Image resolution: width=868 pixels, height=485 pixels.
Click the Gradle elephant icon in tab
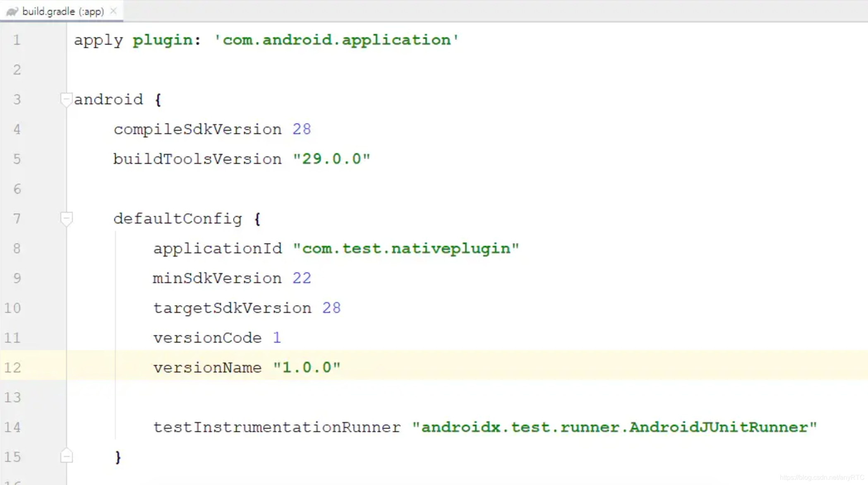pyautogui.click(x=12, y=12)
